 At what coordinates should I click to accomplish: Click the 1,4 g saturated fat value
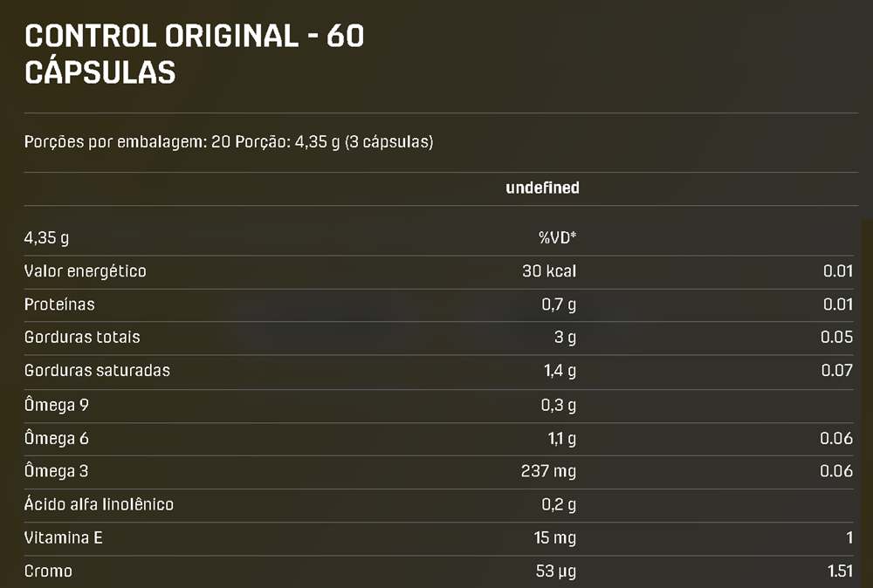(x=560, y=370)
